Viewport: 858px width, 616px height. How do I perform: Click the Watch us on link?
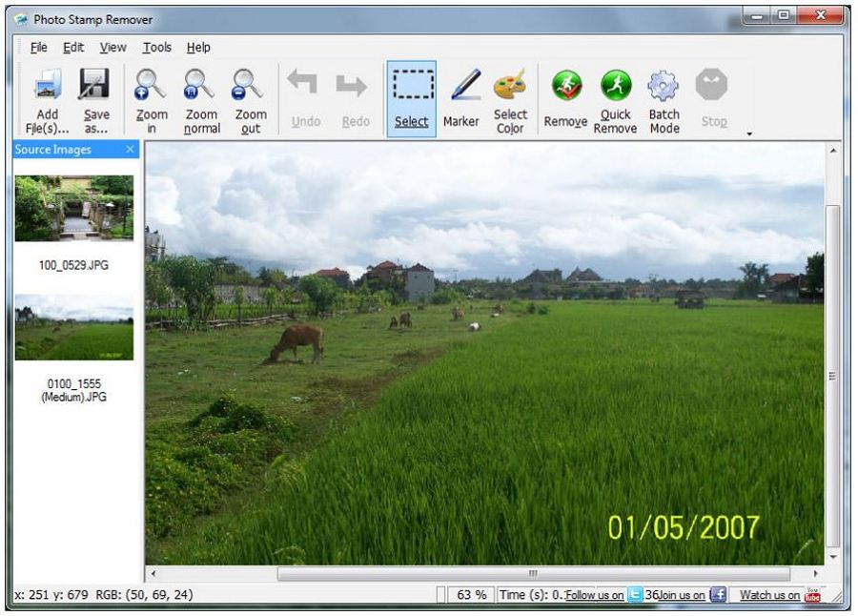(770, 595)
